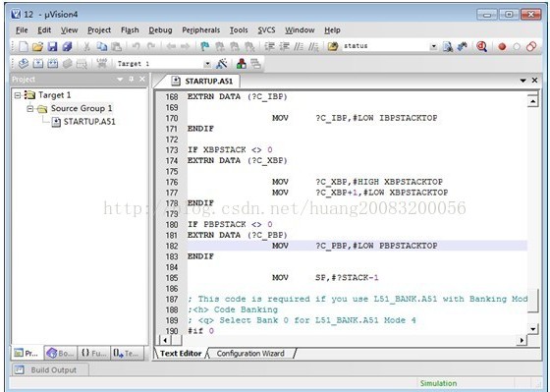Click the vertical scrollbar down arrow

click(x=532, y=329)
